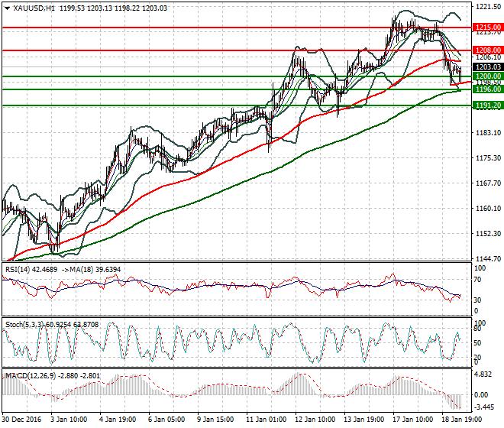Select the 11 Jan 01:00 time label
This screenshot has height=428, width=504.
[267, 420]
